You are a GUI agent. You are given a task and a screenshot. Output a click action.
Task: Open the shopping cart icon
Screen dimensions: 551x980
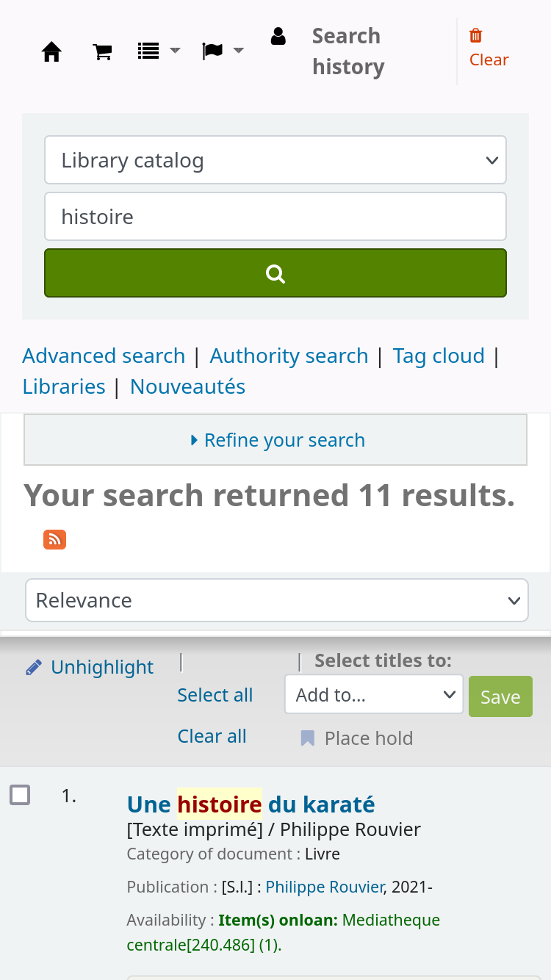click(x=102, y=51)
